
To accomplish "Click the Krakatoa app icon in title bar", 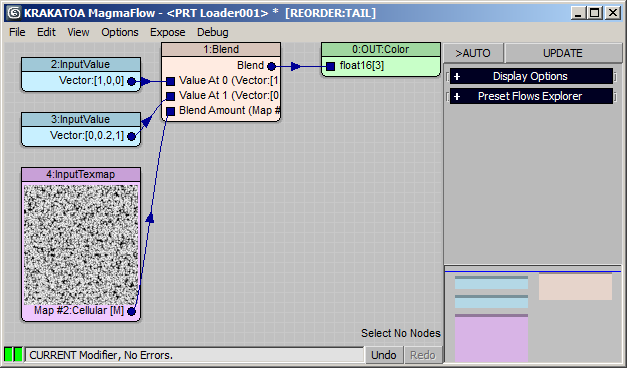I will (14, 13).
